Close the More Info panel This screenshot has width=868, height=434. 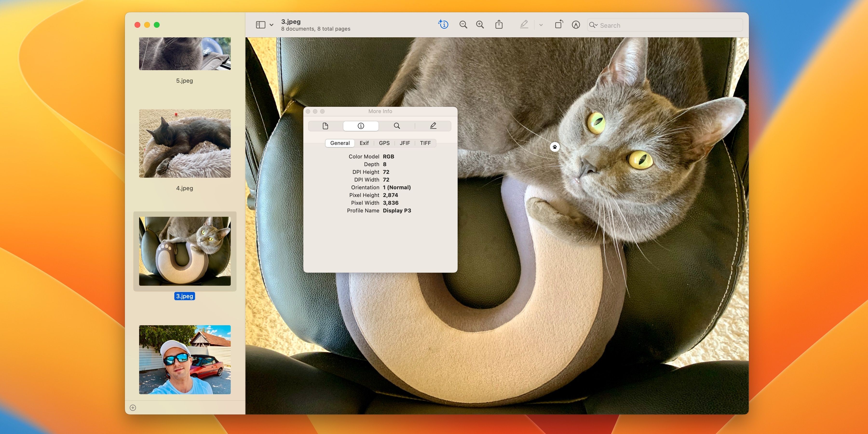308,112
